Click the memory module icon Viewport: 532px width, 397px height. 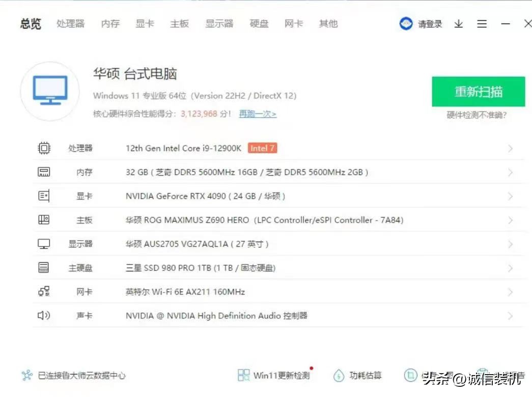click(44, 172)
